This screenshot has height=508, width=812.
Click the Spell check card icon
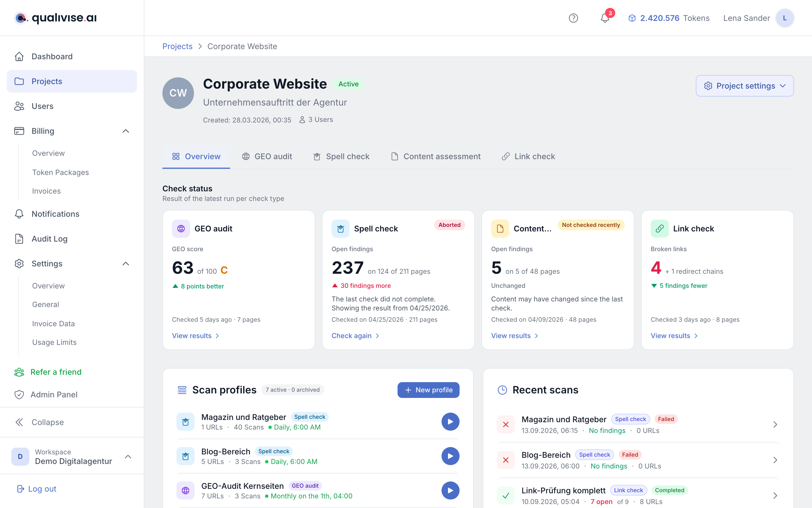tap(341, 229)
